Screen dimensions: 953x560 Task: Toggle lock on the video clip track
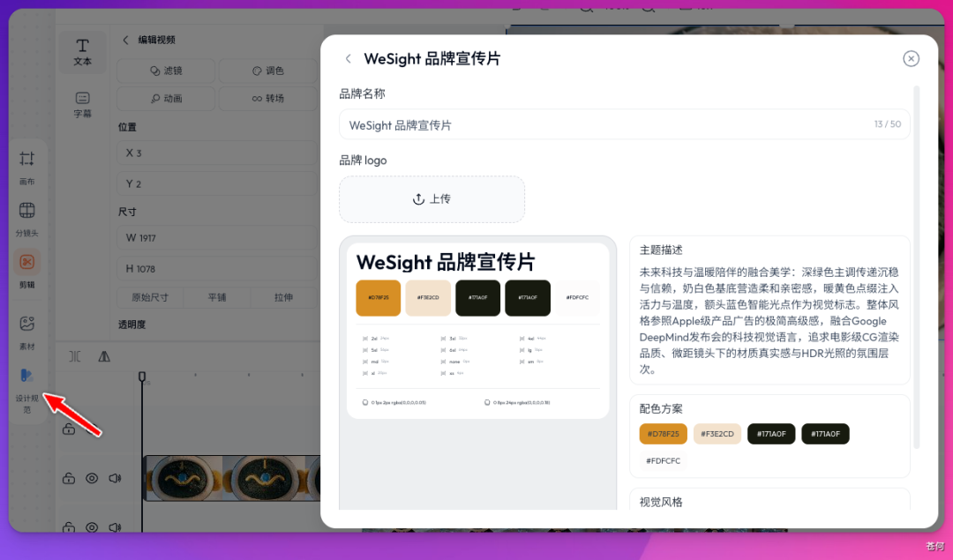click(x=69, y=479)
